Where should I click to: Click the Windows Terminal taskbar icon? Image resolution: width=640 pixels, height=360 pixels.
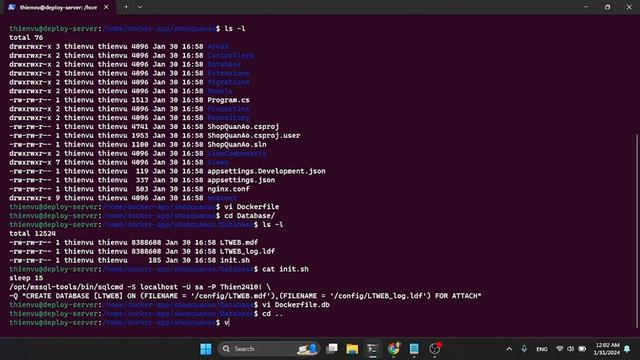373,349
